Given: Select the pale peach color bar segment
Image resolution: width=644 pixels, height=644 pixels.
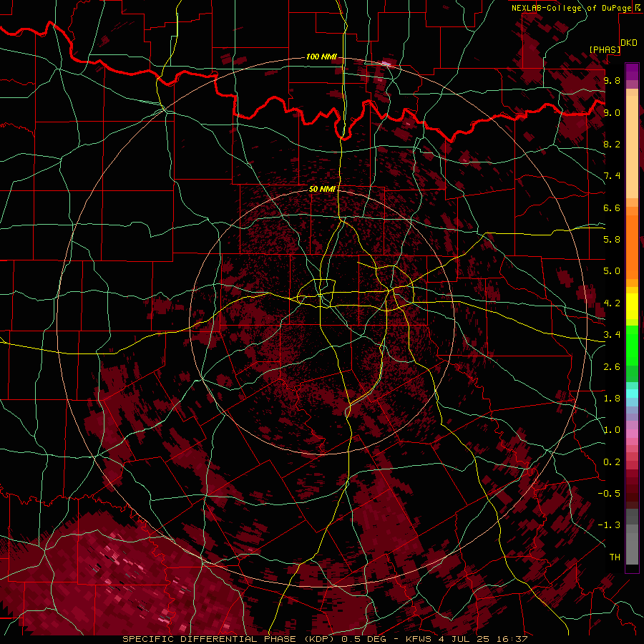Looking at the screenshot, I should click(632, 147).
